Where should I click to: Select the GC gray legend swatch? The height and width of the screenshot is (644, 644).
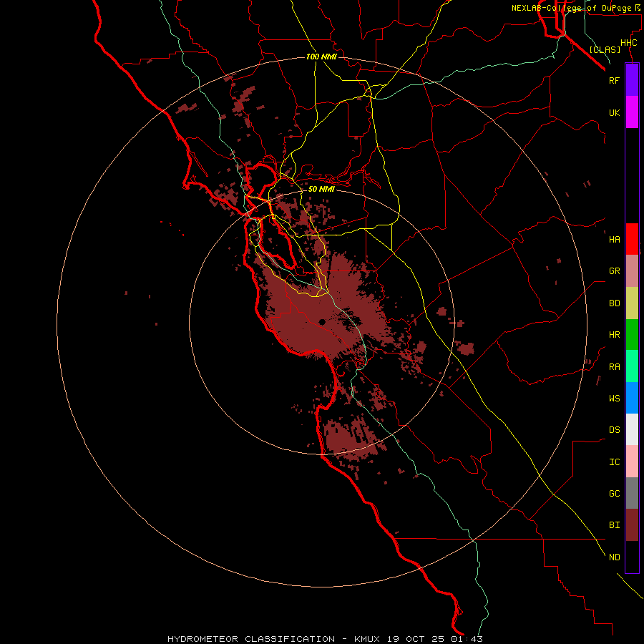pos(632,493)
